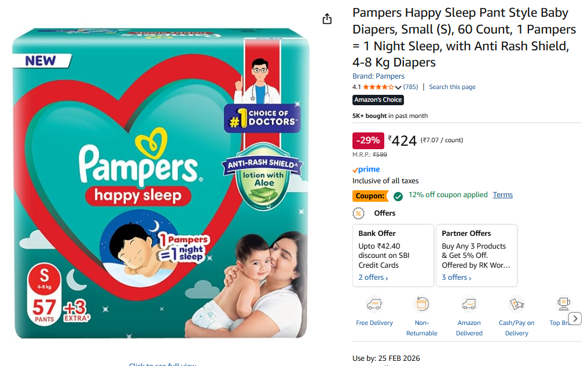588x366 pixels.
Task: Open the Pampers product image full view
Action: (161, 183)
